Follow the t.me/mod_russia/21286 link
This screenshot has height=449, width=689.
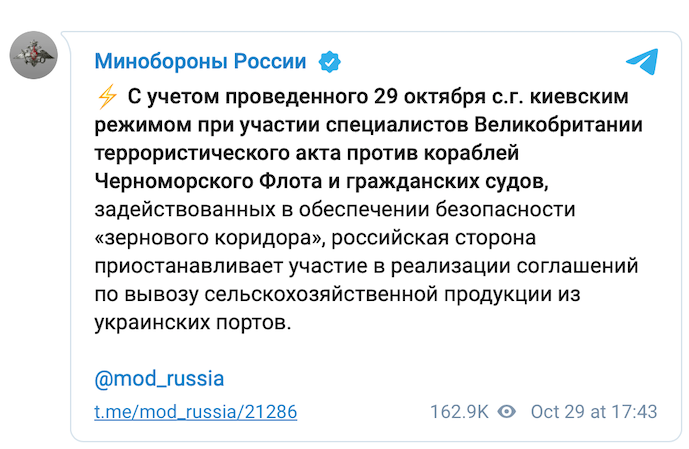click(196, 412)
